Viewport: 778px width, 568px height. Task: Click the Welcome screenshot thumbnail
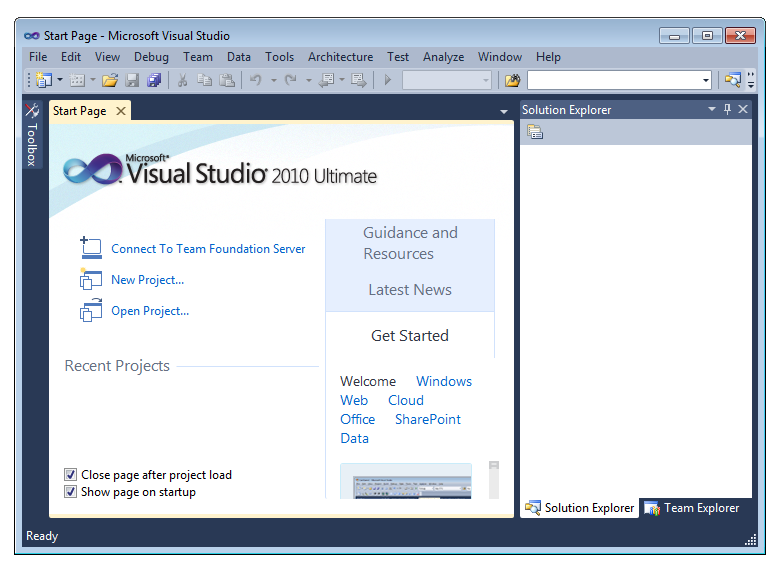click(x=406, y=481)
